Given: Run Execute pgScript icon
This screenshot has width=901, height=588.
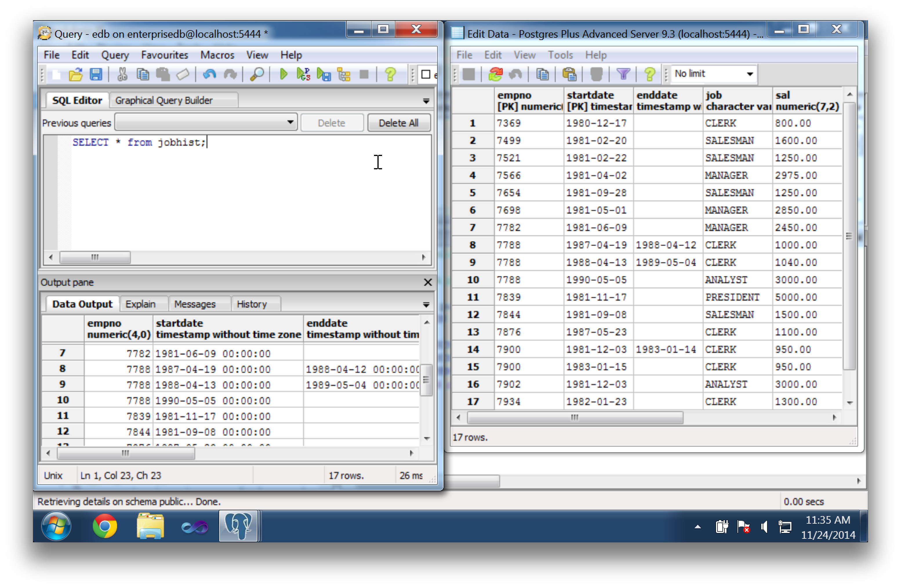Looking at the screenshot, I should point(303,74).
